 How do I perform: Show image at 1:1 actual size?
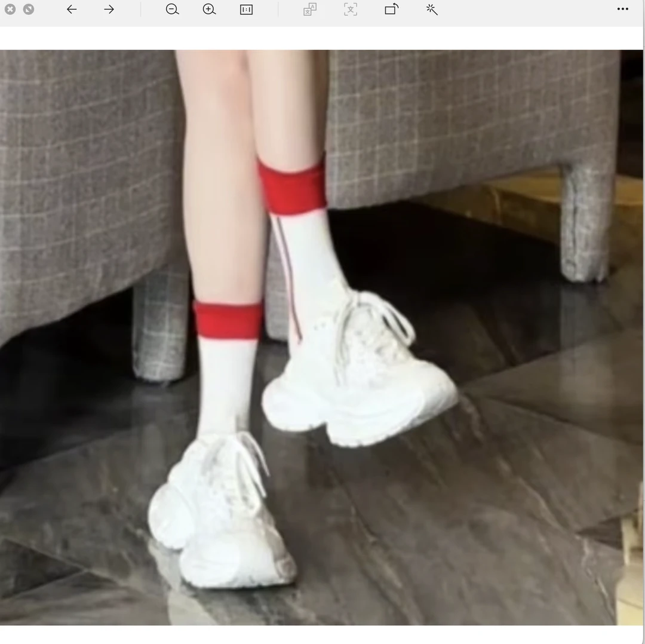point(246,10)
